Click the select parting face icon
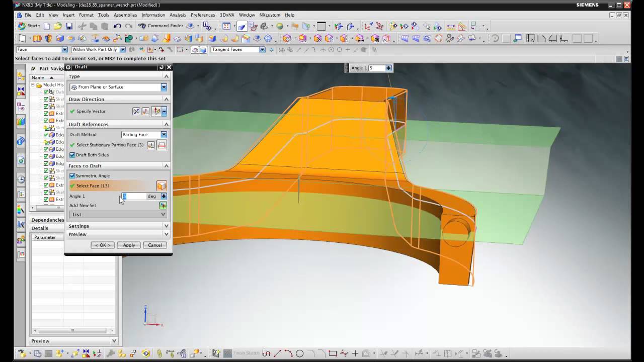Viewport: 644px width, 362px height. (151, 145)
